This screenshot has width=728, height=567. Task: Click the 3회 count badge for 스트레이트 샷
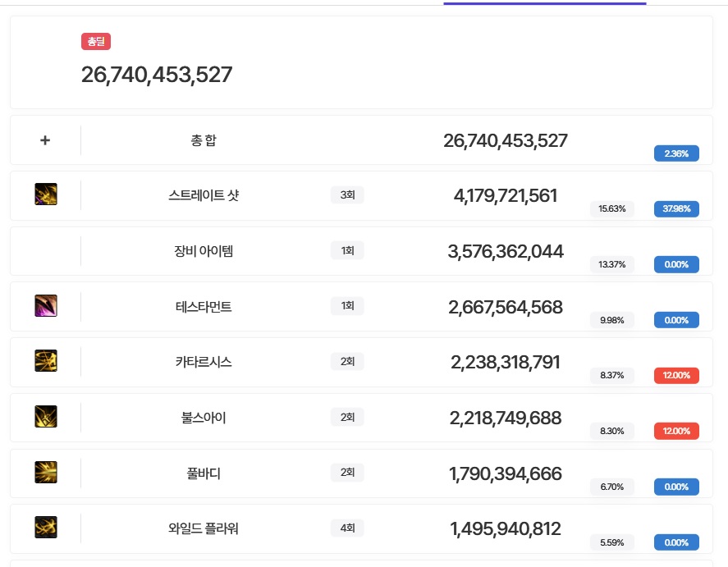347,195
